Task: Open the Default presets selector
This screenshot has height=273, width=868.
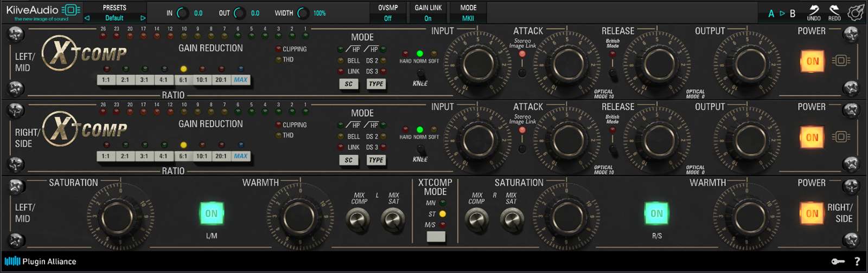Action: tap(114, 18)
